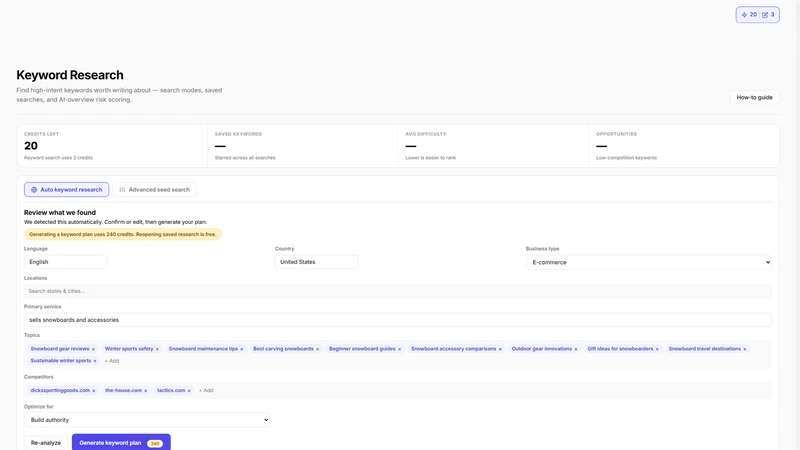
Task: Remove the Best carving snowboards topic tag
Action: coord(317,349)
